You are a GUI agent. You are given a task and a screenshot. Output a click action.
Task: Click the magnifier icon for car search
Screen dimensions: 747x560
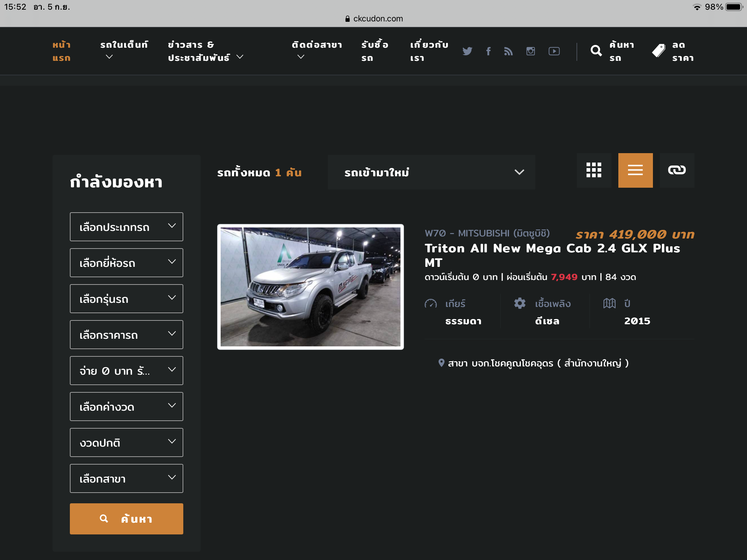pyautogui.click(x=596, y=51)
